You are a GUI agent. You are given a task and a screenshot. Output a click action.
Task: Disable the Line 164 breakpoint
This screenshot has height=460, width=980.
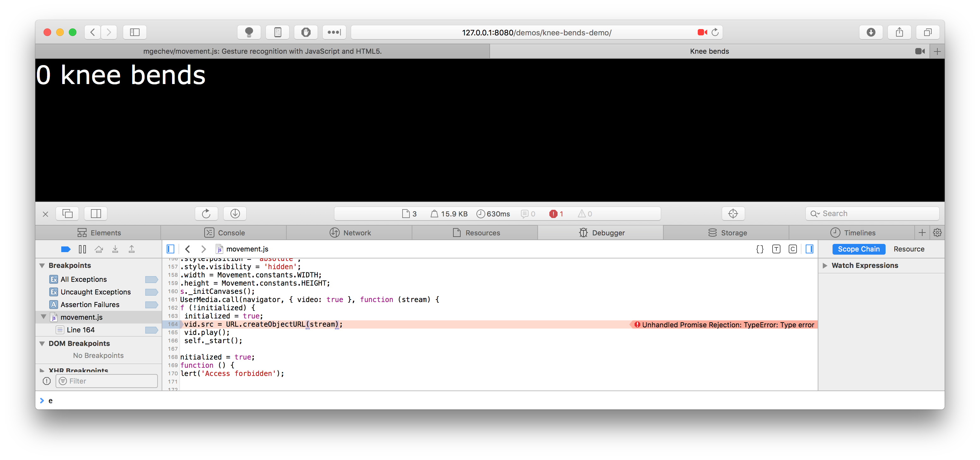[x=152, y=330]
